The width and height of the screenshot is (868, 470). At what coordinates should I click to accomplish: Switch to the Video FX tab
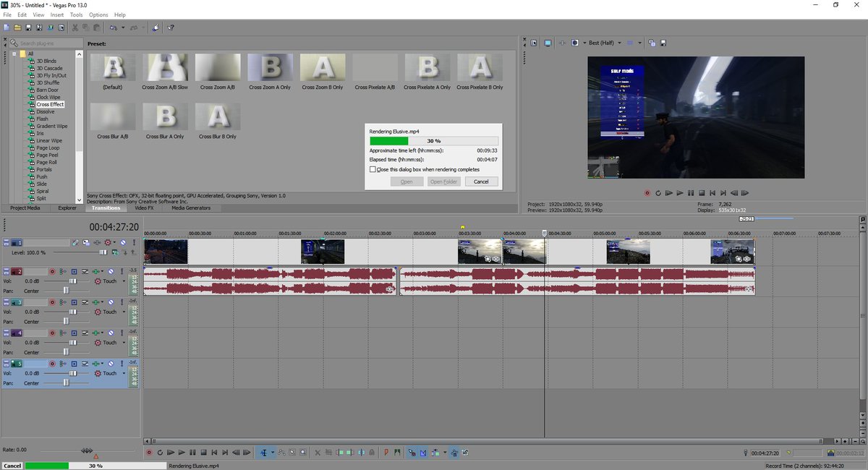click(144, 208)
